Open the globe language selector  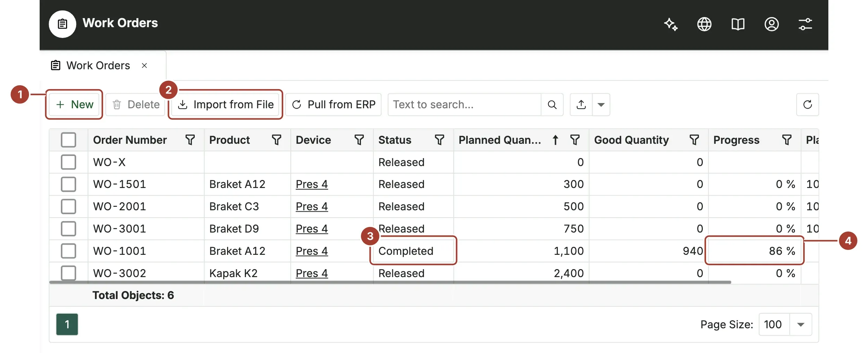tap(704, 24)
